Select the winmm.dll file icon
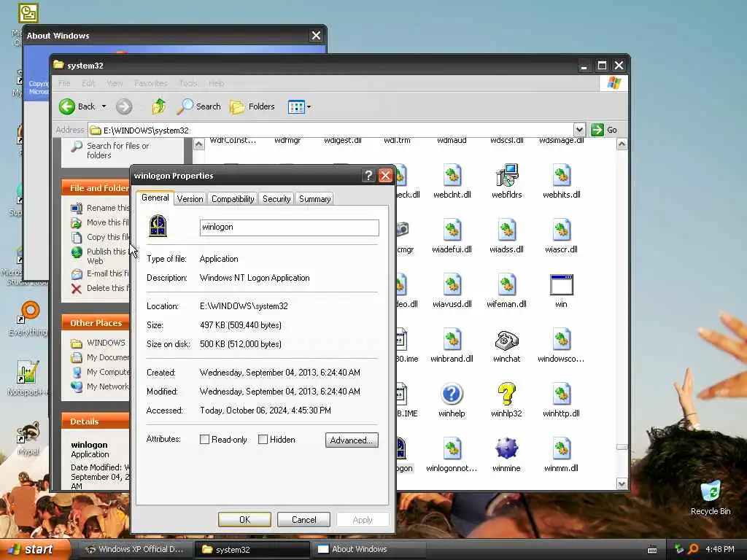 click(562, 449)
